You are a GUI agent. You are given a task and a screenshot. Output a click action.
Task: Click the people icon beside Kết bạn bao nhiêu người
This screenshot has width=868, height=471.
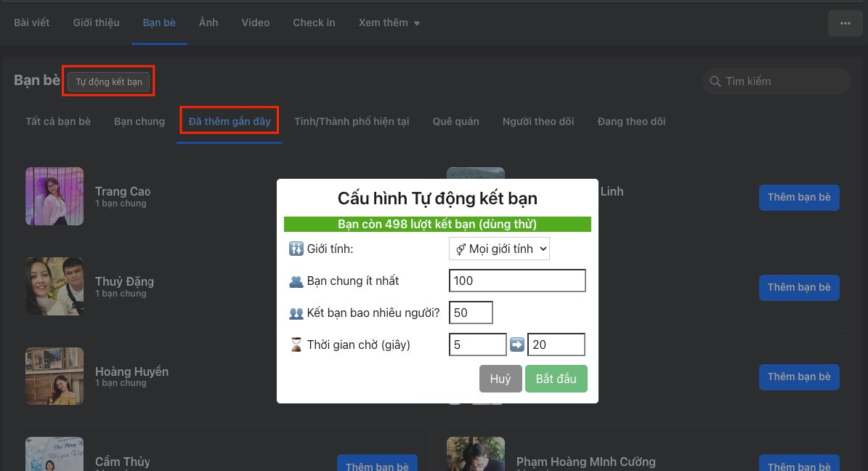click(x=296, y=313)
